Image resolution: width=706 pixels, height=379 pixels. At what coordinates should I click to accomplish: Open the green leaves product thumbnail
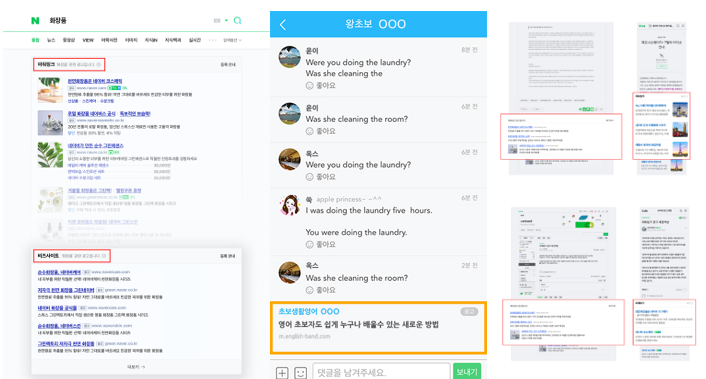pos(50,155)
